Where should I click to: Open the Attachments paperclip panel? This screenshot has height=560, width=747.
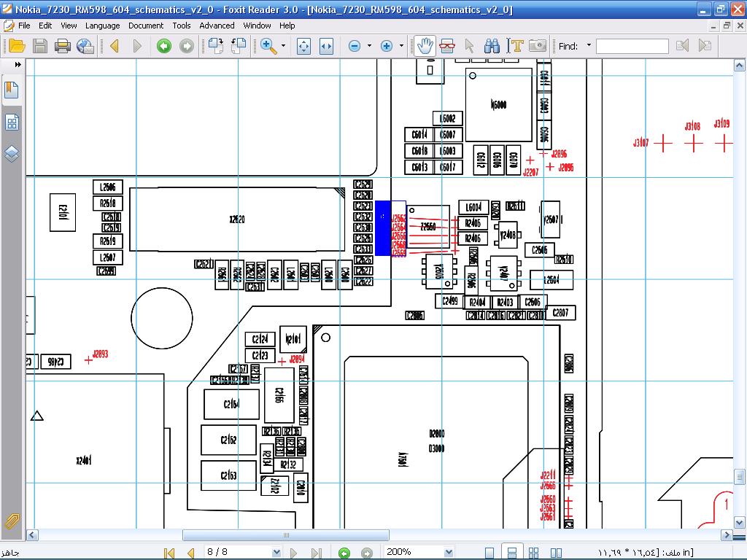pyautogui.click(x=12, y=521)
